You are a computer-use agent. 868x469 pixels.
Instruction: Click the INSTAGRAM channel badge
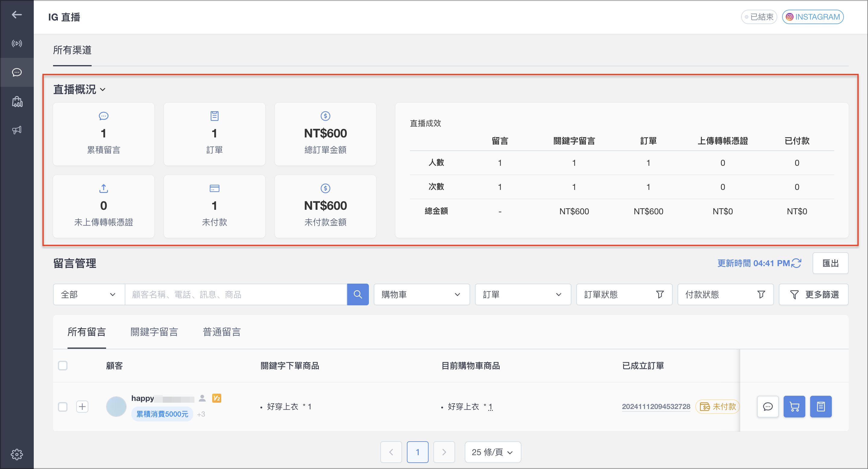[x=813, y=17]
